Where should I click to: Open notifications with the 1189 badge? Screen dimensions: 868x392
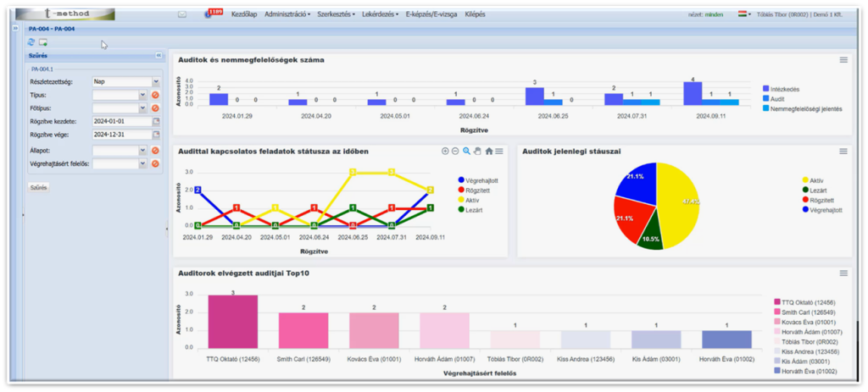coord(211,14)
